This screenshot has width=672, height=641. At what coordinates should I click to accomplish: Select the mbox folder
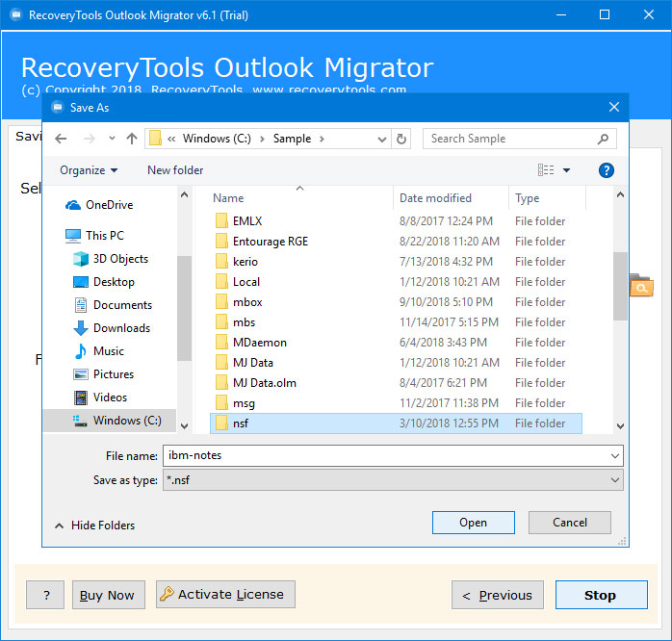click(x=396, y=302)
